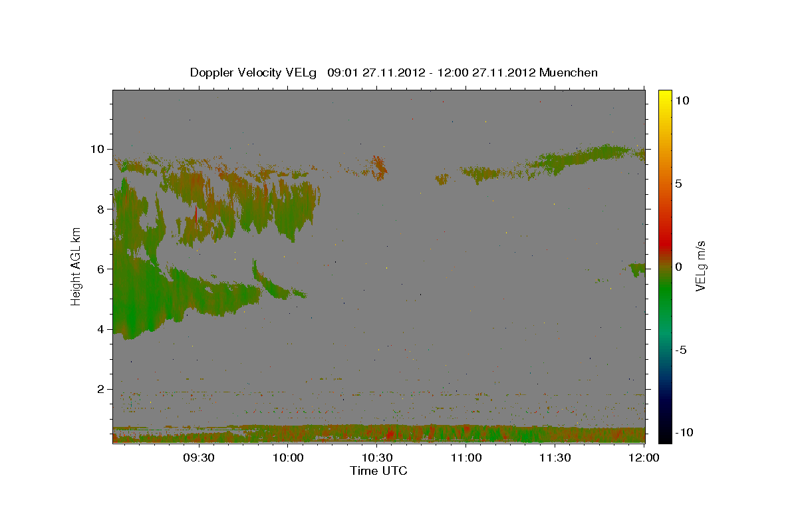Click the yellow top of the colorbar

[665, 96]
